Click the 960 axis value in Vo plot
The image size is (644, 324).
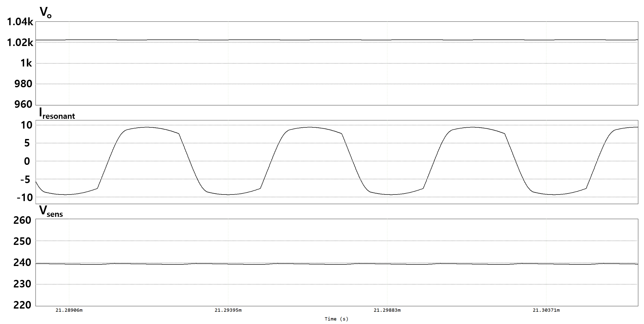(23, 104)
